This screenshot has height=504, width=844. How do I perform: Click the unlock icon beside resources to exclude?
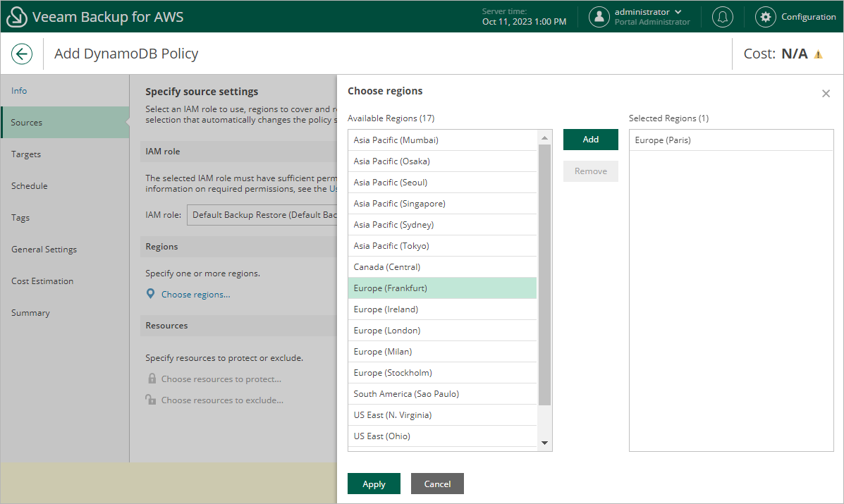(x=151, y=400)
